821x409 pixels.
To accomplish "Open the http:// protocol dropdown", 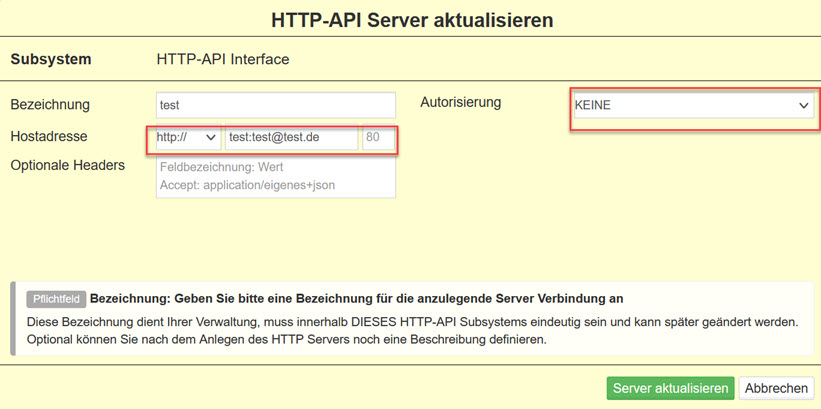I will click(x=187, y=137).
